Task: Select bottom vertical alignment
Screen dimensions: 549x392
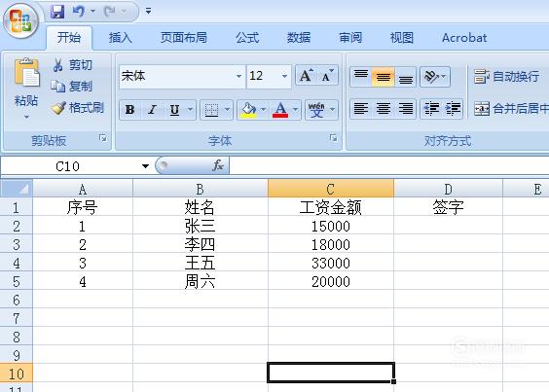Action: [406, 76]
